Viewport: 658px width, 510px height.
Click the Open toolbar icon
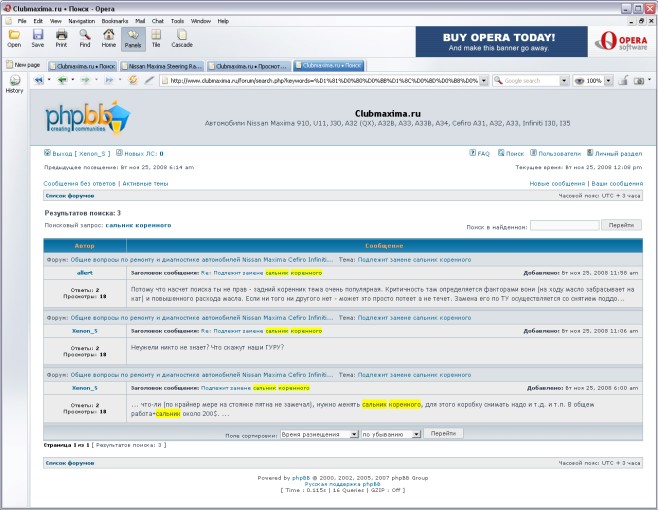pos(14,38)
